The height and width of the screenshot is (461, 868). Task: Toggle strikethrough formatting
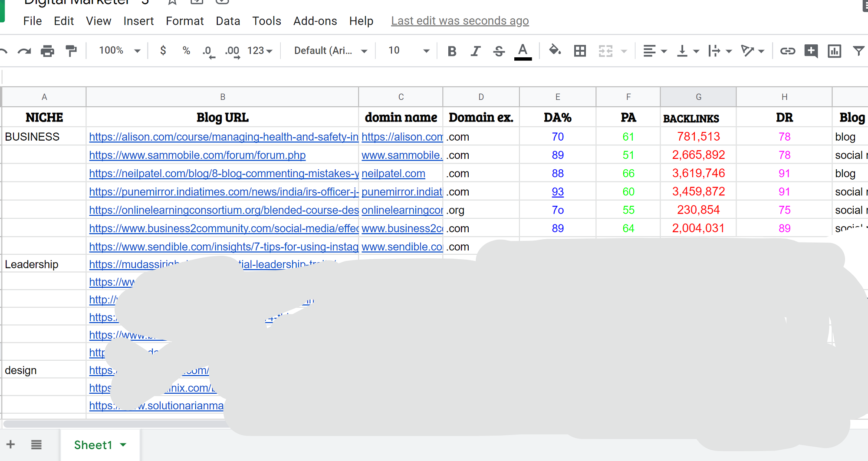tap(499, 50)
